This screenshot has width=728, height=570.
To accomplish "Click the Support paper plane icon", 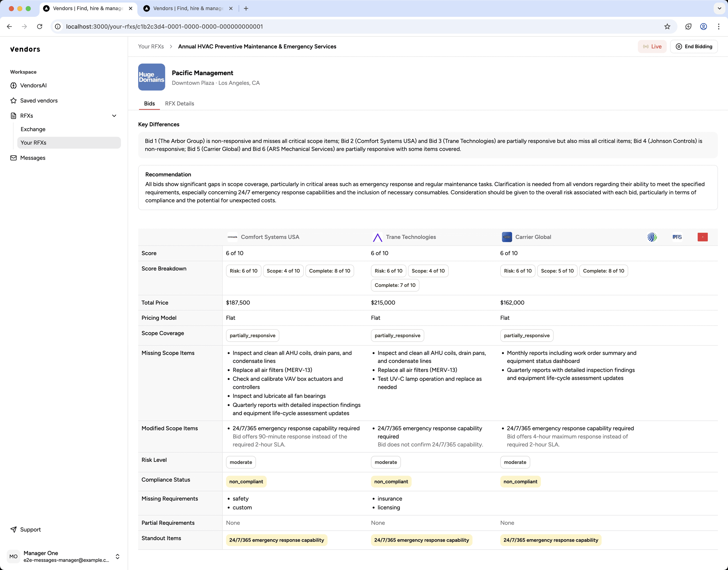I will point(13,530).
